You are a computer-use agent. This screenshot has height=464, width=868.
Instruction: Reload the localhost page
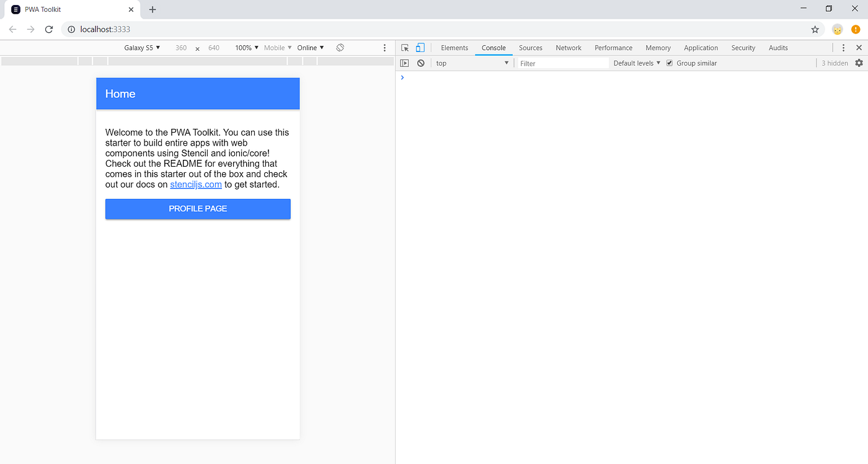coord(49,28)
